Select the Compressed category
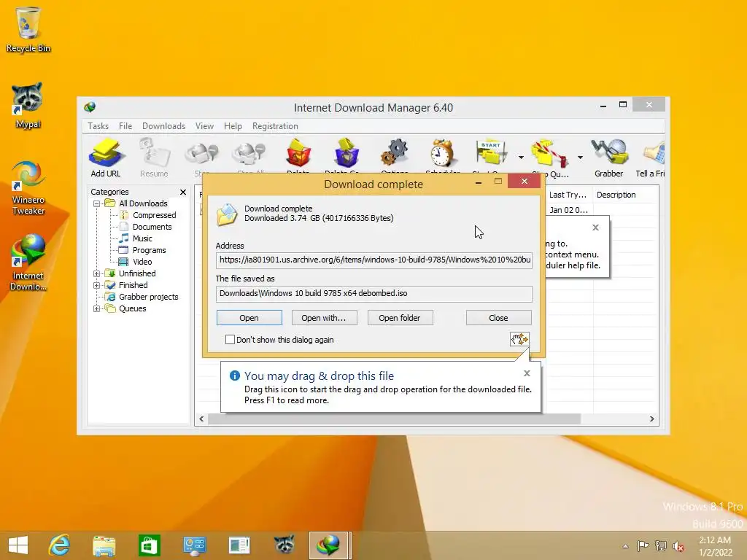This screenshot has width=747, height=560. pyautogui.click(x=155, y=215)
